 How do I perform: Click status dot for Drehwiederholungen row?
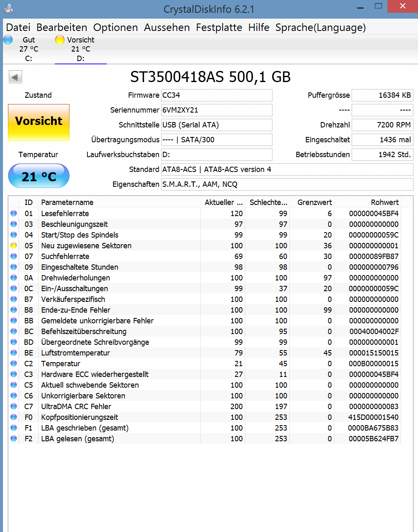click(x=14, y=278)
